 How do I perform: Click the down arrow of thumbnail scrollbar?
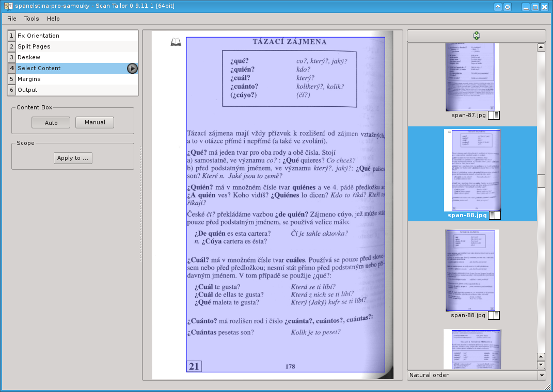541,365
